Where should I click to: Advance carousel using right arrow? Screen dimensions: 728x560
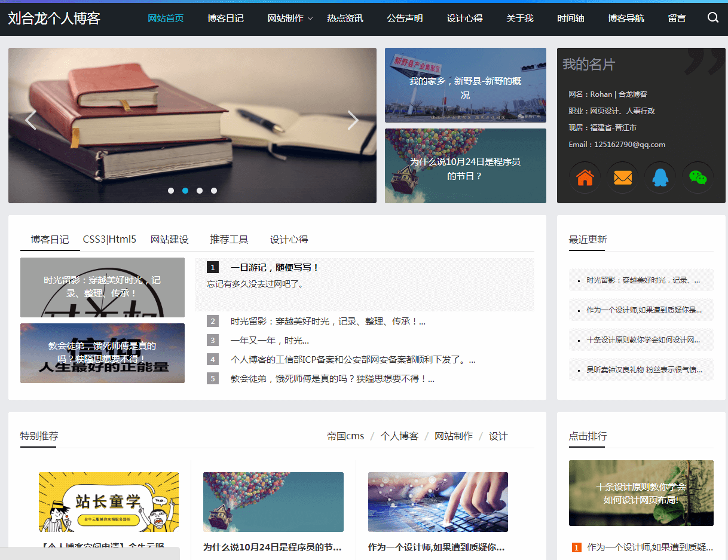[353, 120]
